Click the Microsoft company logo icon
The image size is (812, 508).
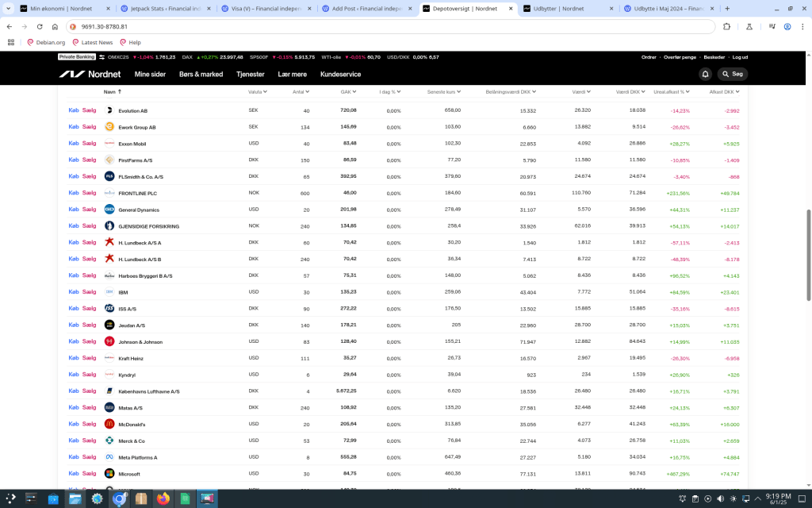[109, 474]
